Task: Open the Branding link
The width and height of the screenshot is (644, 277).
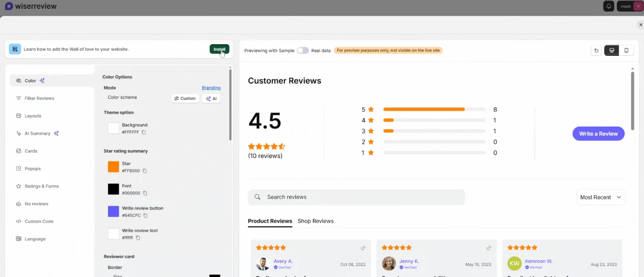Action: [x=211, y=88]
